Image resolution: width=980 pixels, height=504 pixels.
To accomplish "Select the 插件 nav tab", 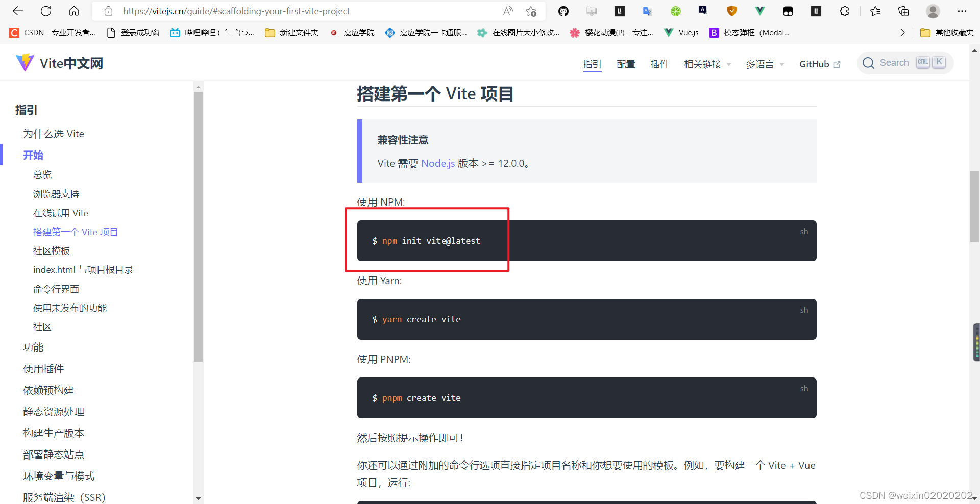I will (x=659, y=64).
